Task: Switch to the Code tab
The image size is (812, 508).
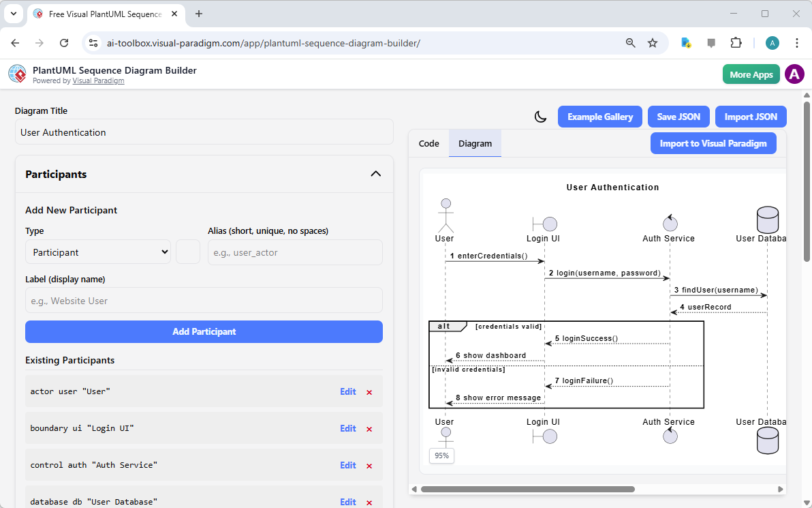Action: (x=428, y=143)
